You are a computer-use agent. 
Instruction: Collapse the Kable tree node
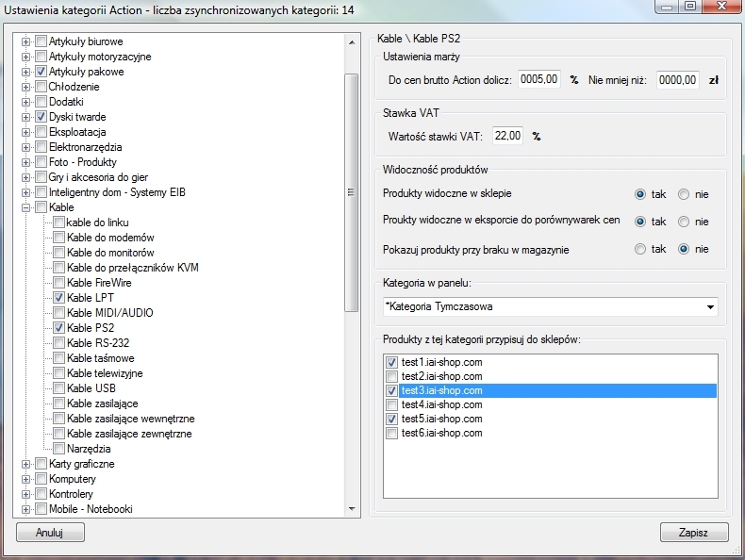(x=26, y=207)
